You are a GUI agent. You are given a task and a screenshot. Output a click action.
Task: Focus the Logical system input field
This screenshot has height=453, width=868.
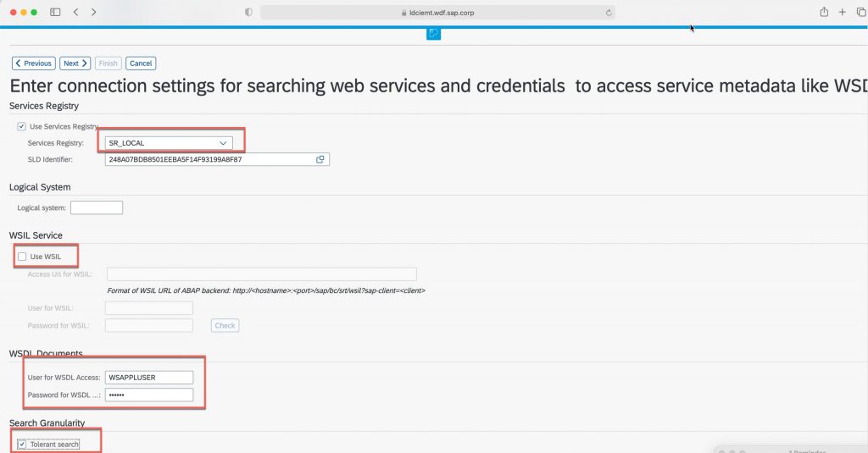(x=97, y=208)
